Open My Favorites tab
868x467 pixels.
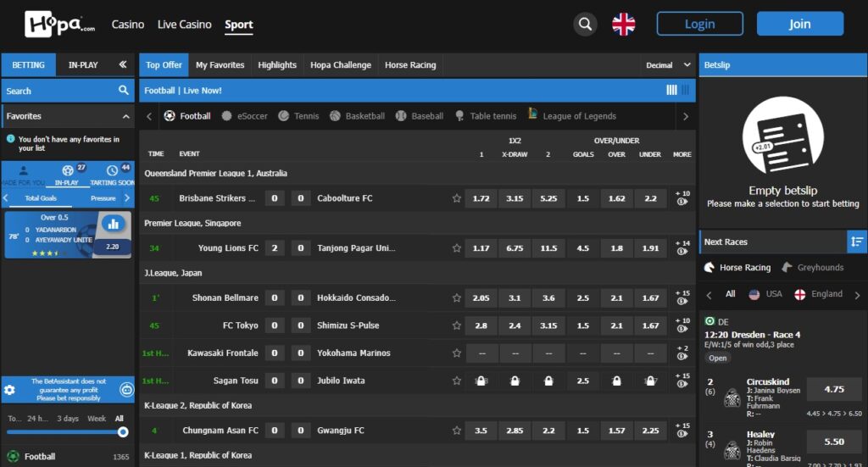(220, 64)
